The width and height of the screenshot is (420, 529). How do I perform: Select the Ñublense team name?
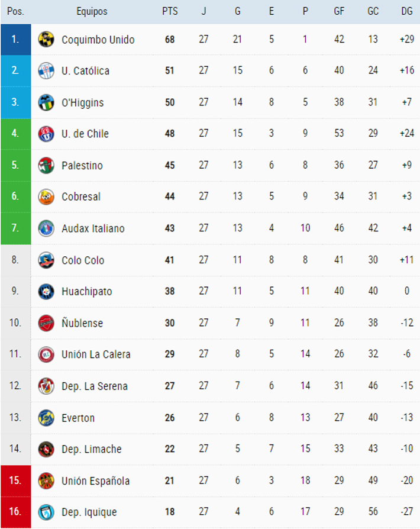point(82,323)
